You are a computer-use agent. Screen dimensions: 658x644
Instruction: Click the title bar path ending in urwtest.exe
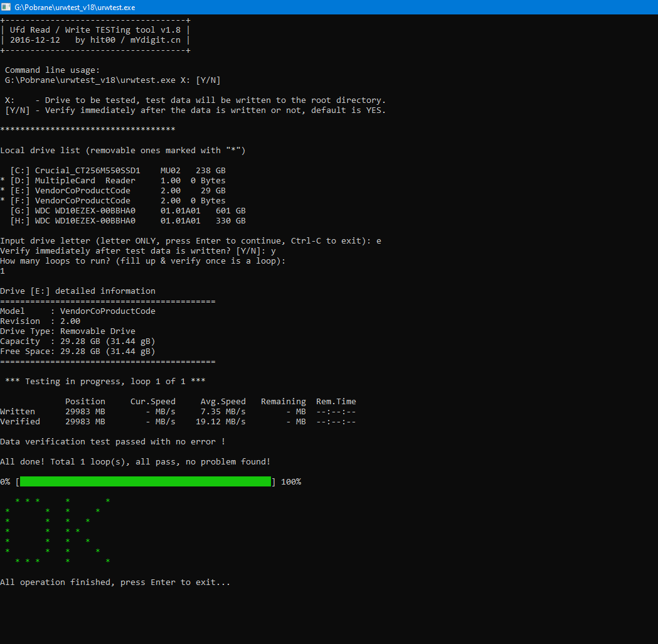point(75,7)
